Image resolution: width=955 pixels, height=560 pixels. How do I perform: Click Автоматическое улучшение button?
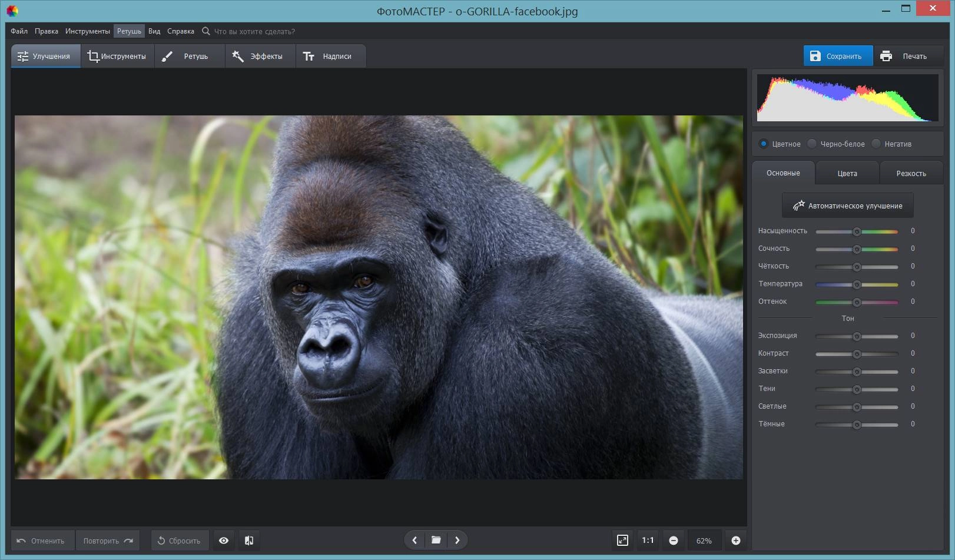tap(847, 206)
